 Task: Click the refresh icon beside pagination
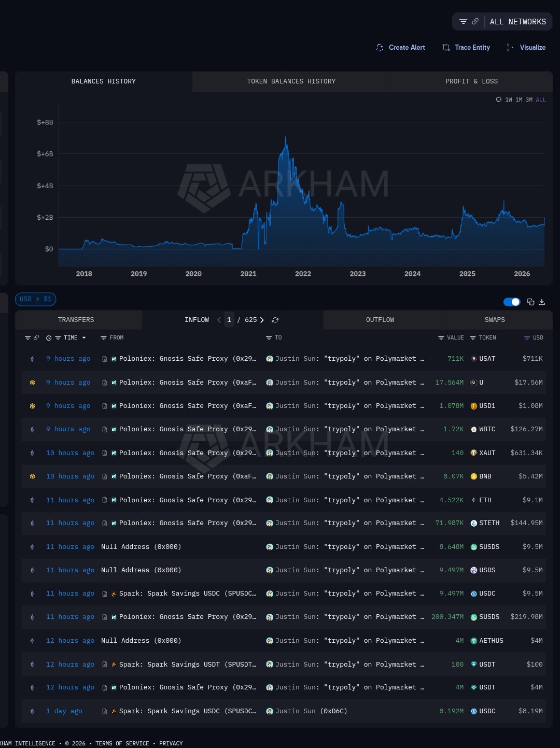(275, 320)
